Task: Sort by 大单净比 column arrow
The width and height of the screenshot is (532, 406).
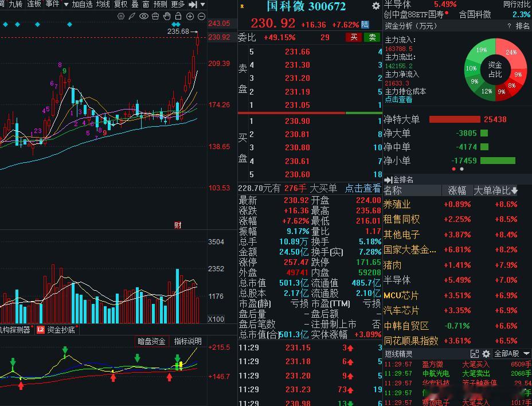Action: coord(515,190)
